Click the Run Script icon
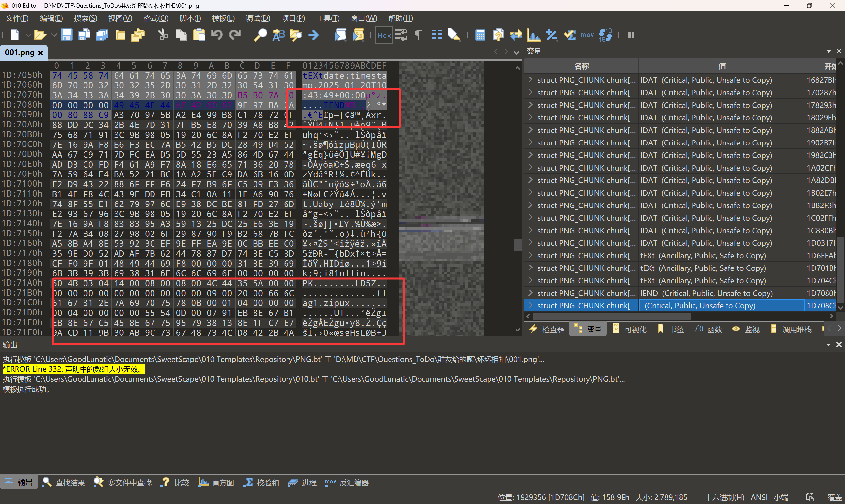Image resolution: width=845 pixels, height=504 pixels. (340, 35)
